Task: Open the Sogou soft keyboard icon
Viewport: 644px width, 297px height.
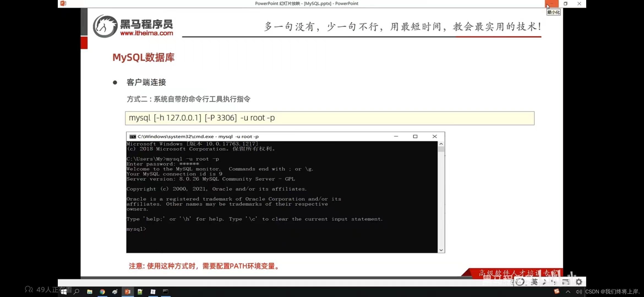Action: [x=566, y=282]
